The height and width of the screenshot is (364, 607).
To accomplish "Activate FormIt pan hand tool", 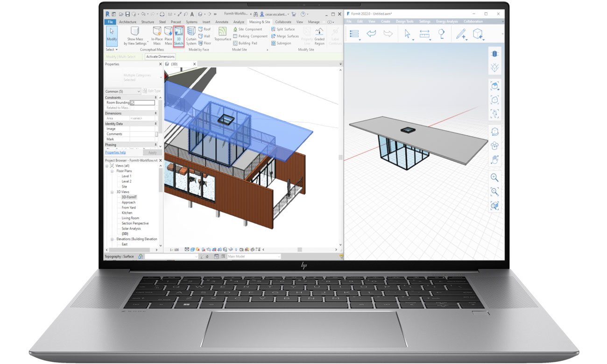I will 494,160.
